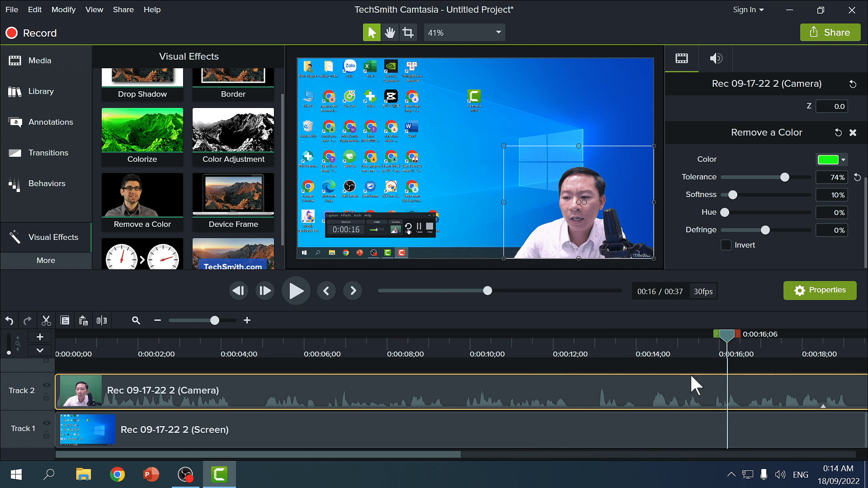Click the Properties button

point(820,291)
